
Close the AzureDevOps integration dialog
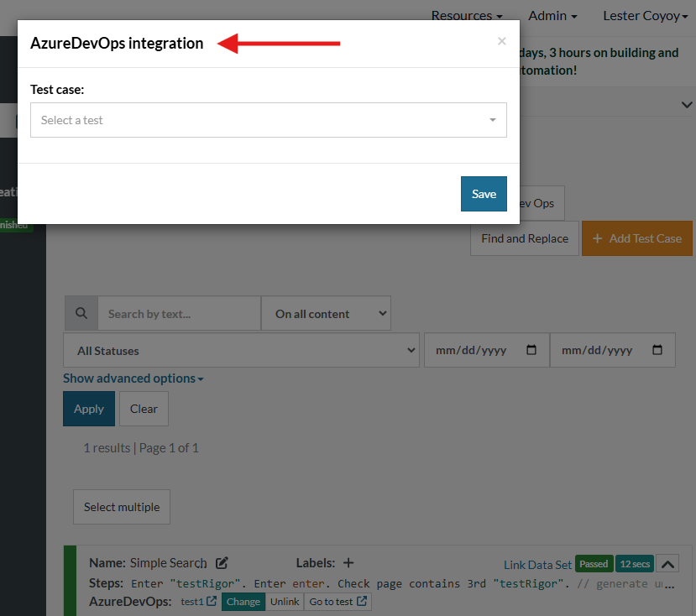(x=501, y=41)
